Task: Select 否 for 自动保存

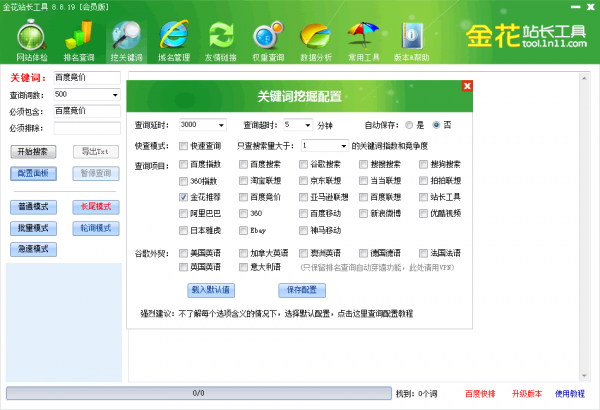Action: coord(436,125)
